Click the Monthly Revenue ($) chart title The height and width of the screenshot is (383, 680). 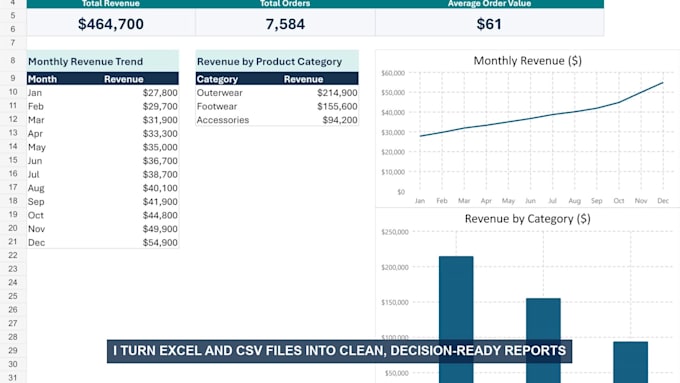(527, 61)
